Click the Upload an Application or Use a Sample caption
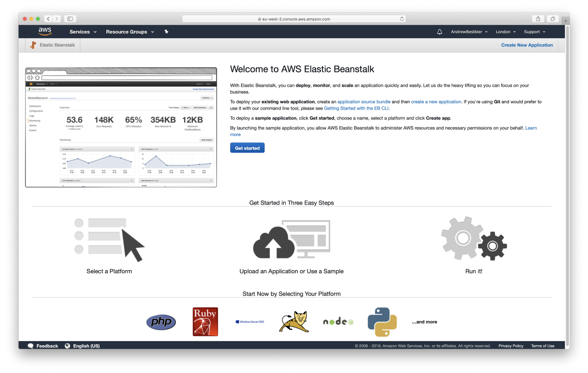Image resolution: width=588 pixels, height=373 pixels. pos(292,271)
